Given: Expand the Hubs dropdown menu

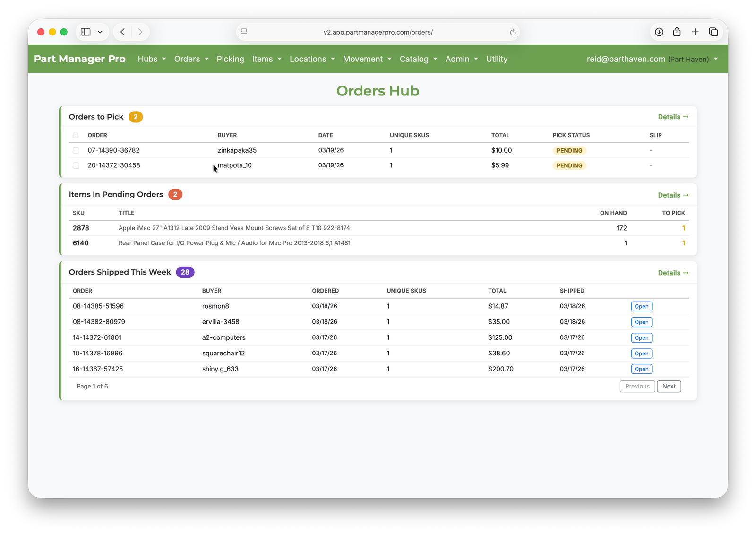Looking at the screenshot, I should tap(152, 59).
